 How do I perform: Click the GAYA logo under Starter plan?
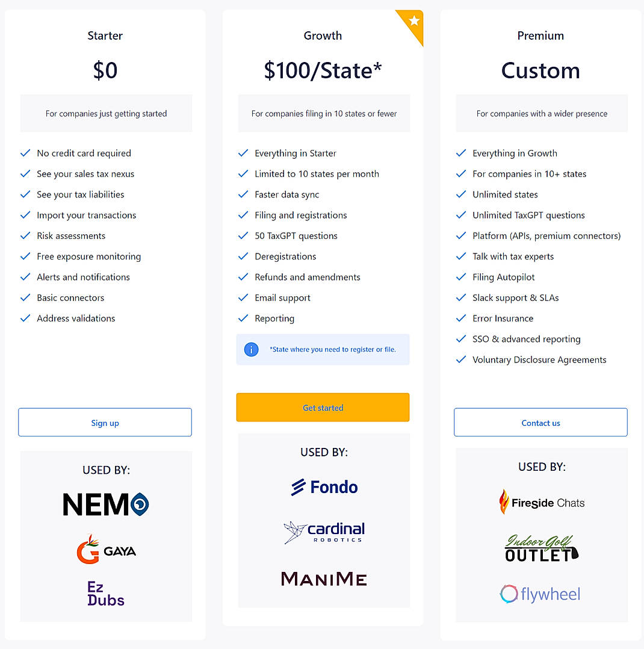(105, 548)
